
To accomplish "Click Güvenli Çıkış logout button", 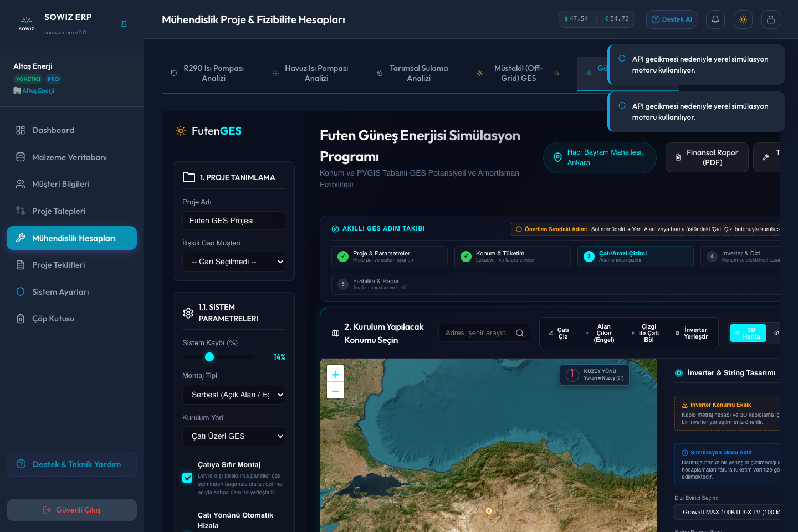I will (x=71, y=510).
